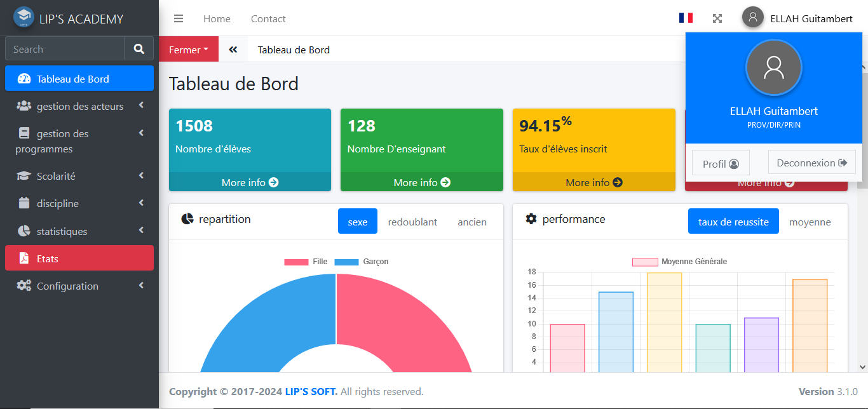The image size is (868, 409).
Task: Expand the Configuration submenu chevron
Action: [x=141, y=285]
